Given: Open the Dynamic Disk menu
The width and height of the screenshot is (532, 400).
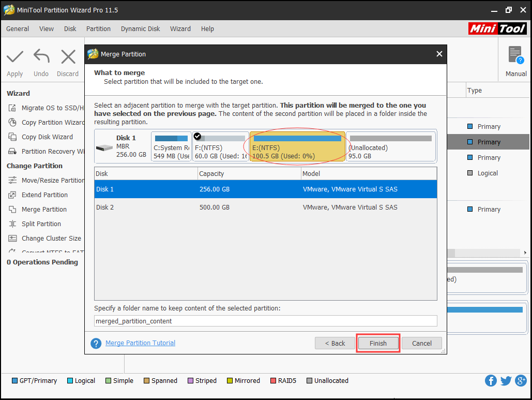Looking at the screenshot, I should click(x=141, y=29).
